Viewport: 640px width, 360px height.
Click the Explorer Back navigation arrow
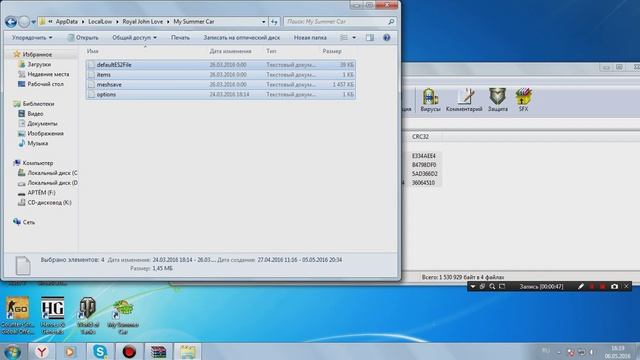[x=11, y=22]
